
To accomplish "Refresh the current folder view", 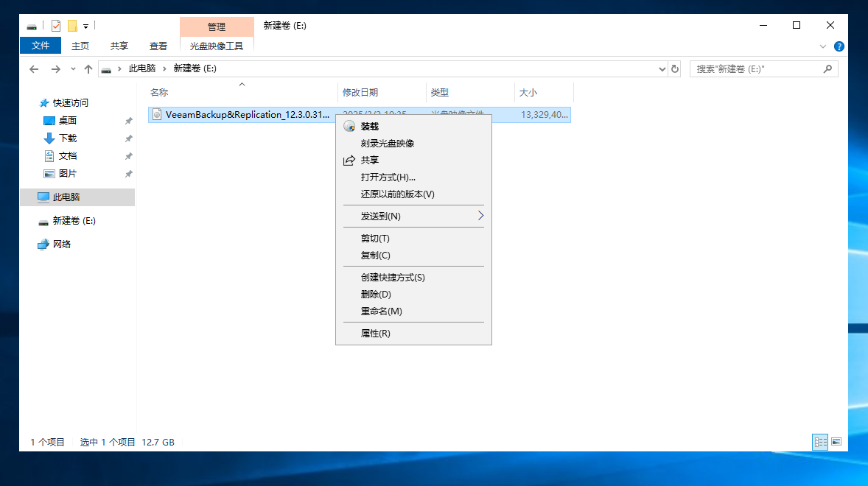I will coord(675,68).
